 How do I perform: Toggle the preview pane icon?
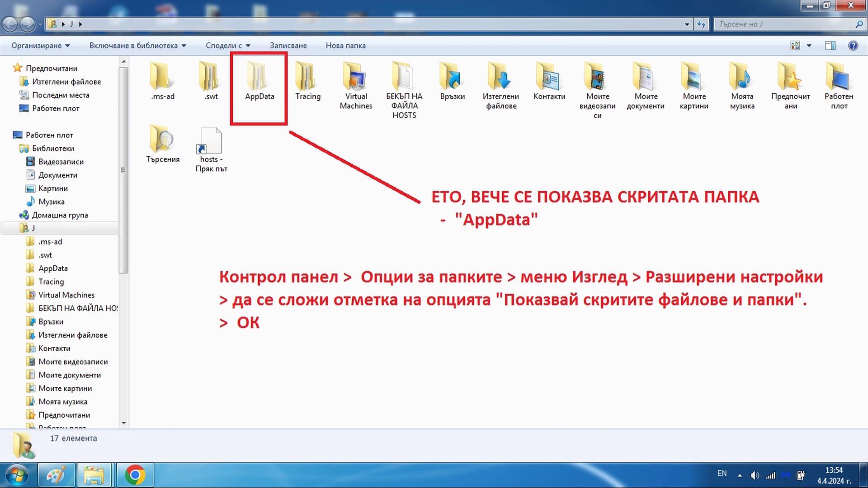tap(830, 46)
